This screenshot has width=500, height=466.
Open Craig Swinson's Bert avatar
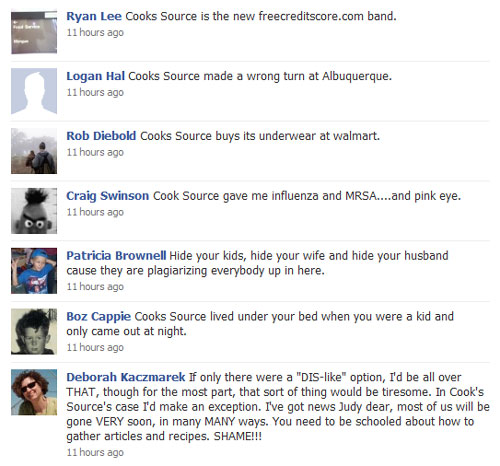click(x=34, y=211)
